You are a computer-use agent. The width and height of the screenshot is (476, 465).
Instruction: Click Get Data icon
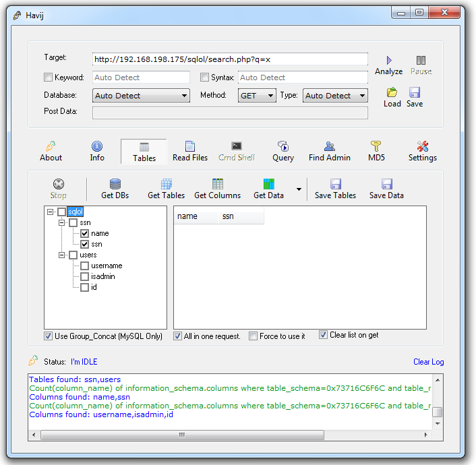pos(268,184)
